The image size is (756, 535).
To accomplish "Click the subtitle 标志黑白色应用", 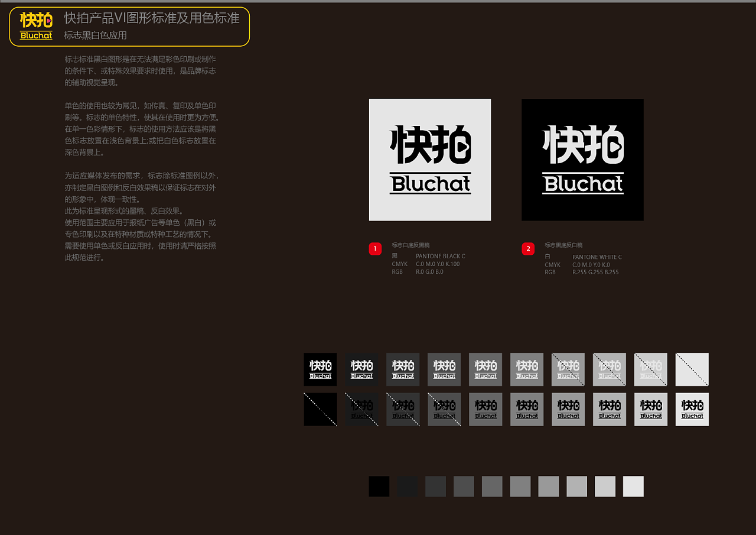I will pos(96,35).
